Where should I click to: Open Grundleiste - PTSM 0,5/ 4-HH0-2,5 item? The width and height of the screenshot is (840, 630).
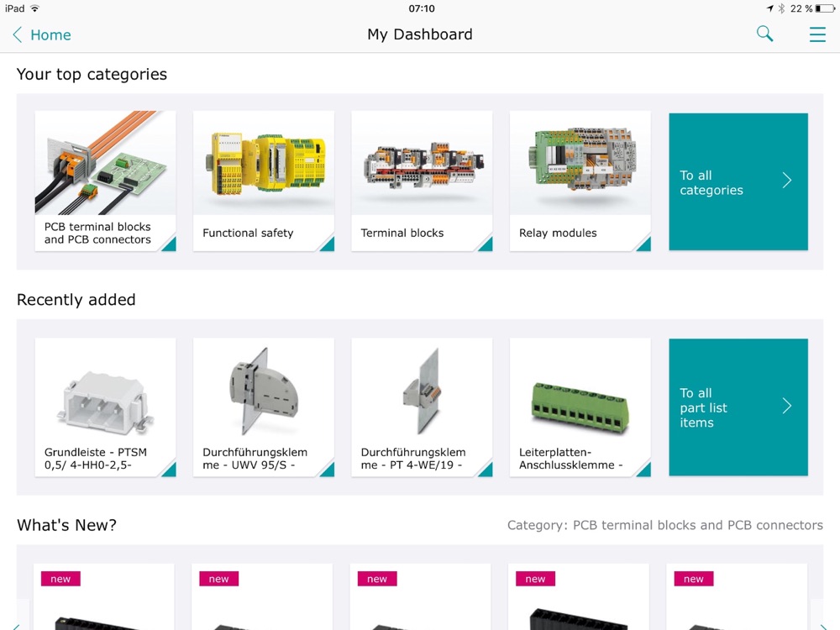tap(105, 407)
